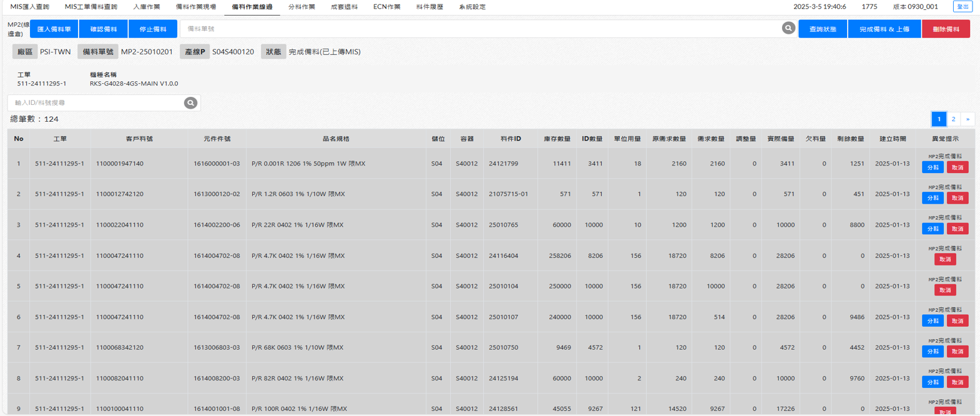Viewport: 980px width, 416px height.
Task: Switch to the 備料作業現場 tab
Action: coord(196,7)
